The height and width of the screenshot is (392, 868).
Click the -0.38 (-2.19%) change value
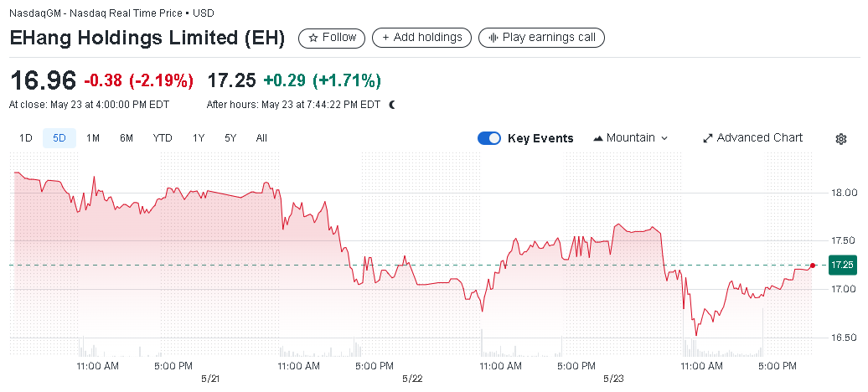(x=138, y=81)
